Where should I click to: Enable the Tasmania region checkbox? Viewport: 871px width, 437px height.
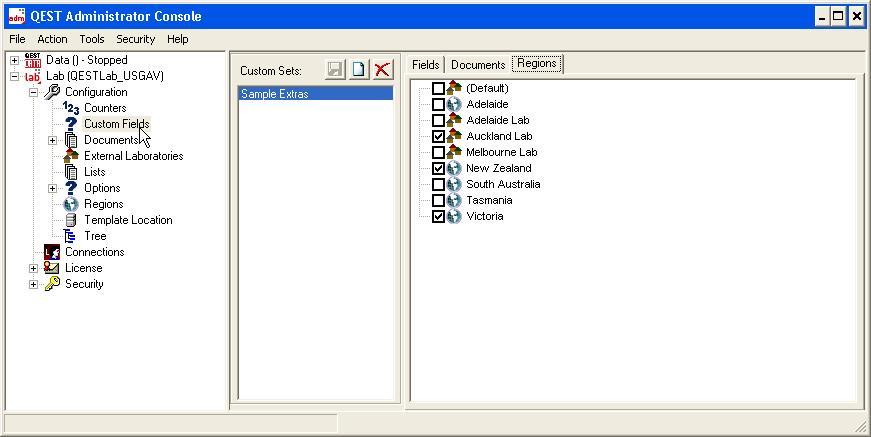coord(438,200)
